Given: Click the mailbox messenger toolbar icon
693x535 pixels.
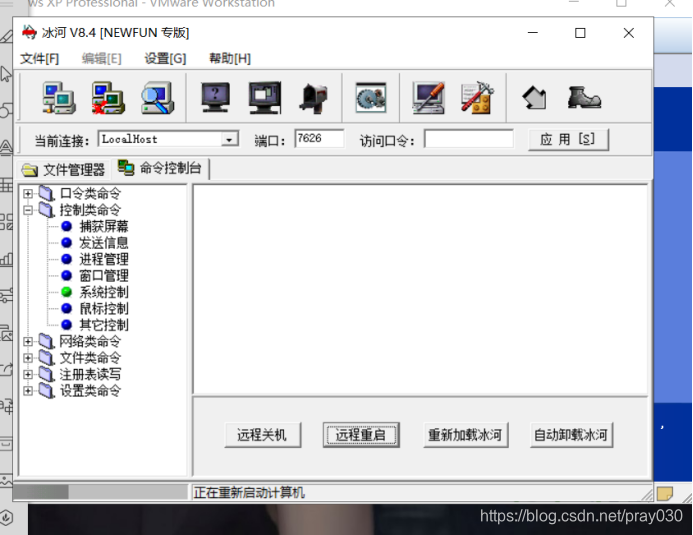Looking at the screenshot, I should (314, 98).
